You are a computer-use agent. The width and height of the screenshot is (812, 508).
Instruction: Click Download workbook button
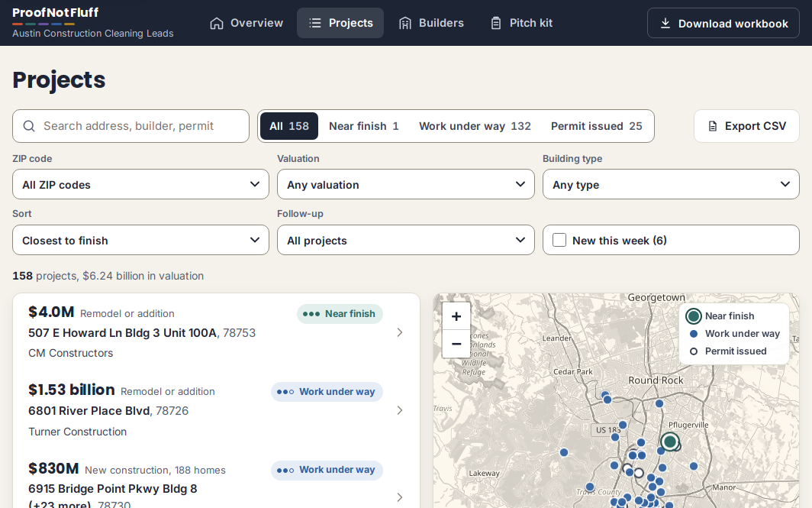(723, 23)
